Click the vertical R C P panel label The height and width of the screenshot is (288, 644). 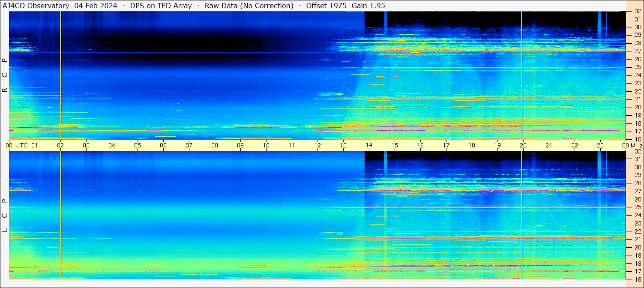tap(5, 75)
